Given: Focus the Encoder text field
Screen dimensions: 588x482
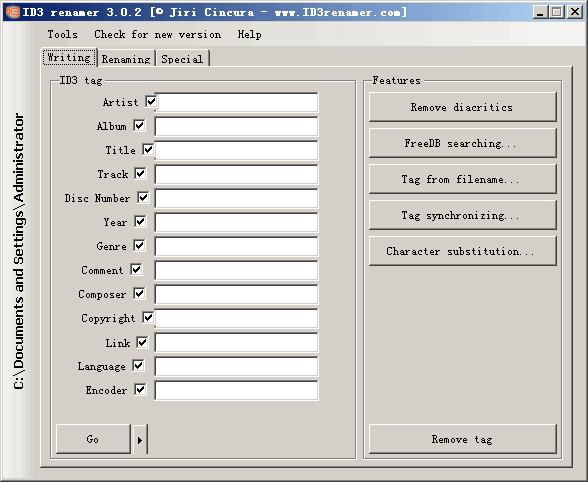Looking at the screenshot, I should tap(236, 390).
